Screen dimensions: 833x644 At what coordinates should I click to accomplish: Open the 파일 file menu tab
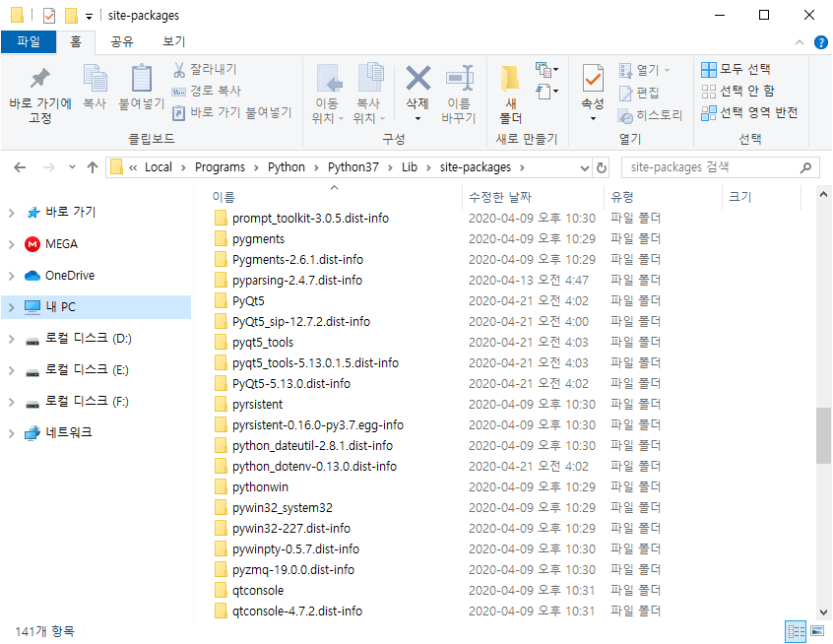click(x=29, y=42)
